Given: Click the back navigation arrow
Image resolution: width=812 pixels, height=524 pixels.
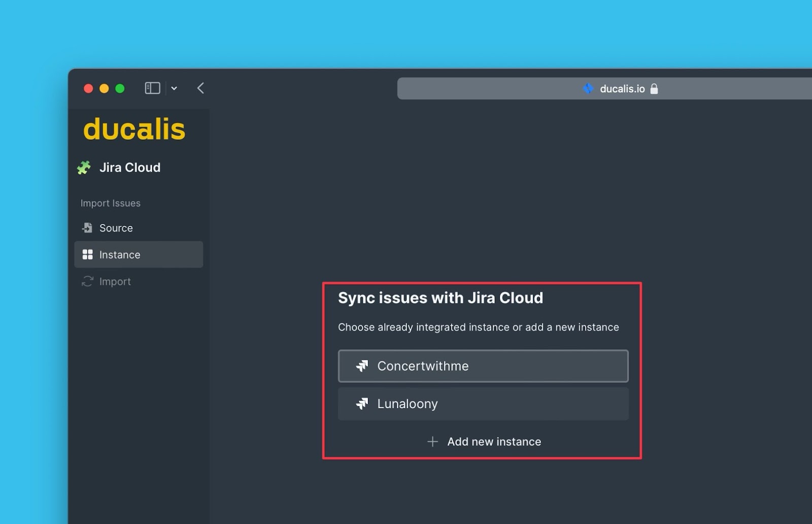Looking at the screenshot, I should coord(200,88).
